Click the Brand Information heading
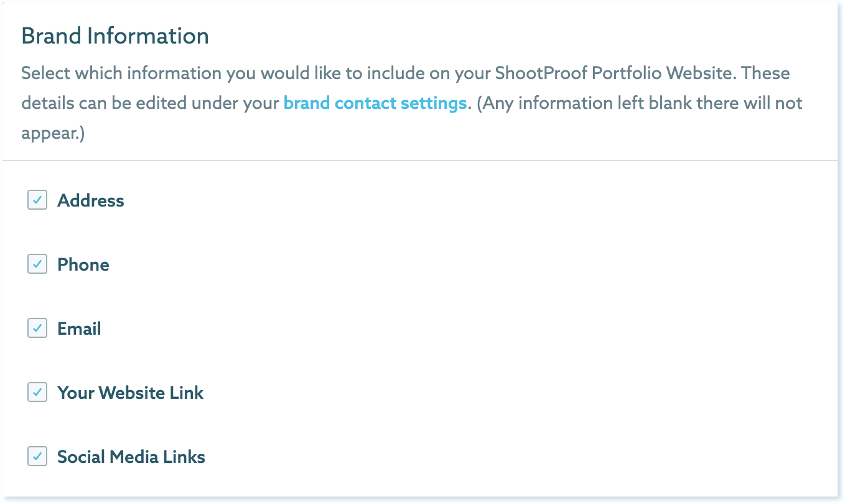The height and width of the screenshot is (504, 845). (x=115, y=36)
